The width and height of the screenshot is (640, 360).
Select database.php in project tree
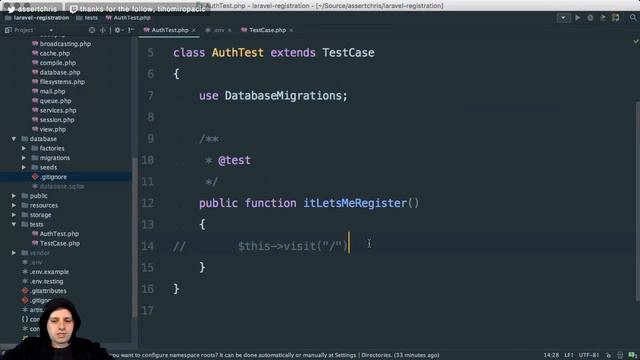tap(60, 73)
